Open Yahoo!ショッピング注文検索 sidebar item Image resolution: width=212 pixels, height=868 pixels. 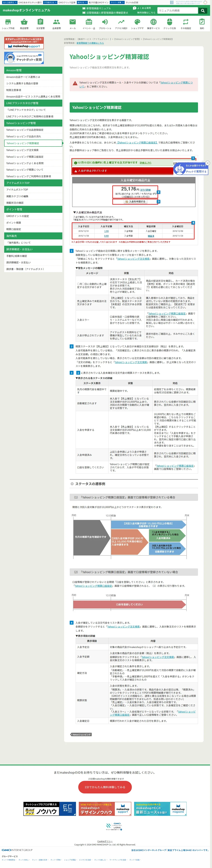[x=33, y=150]
